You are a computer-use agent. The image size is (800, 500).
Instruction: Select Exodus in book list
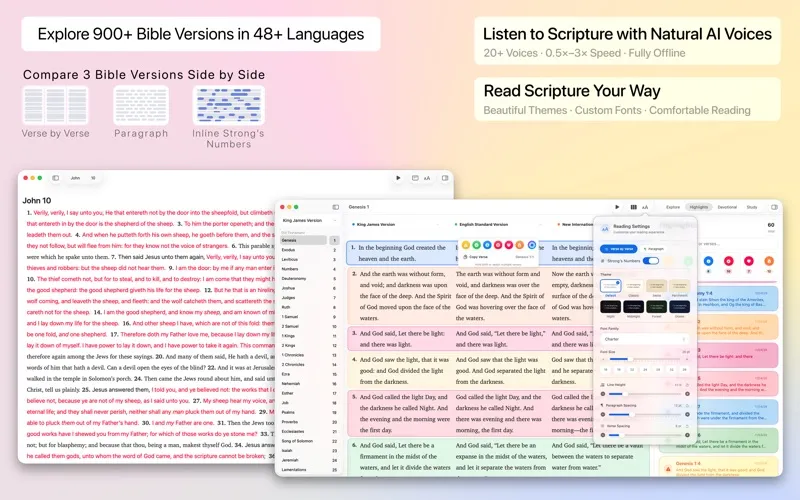[304, 250]
